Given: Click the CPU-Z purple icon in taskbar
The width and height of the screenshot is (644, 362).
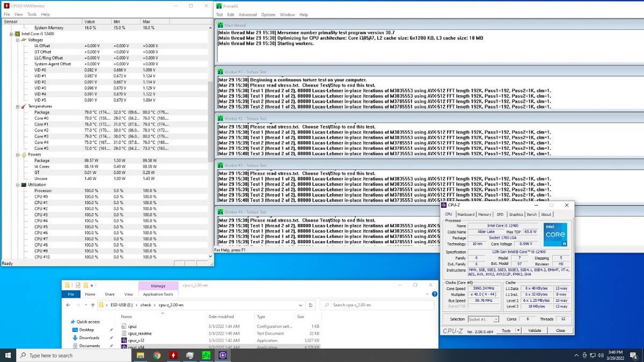Looking at the screenshot, I should pyautogui.click(x=223, y=355).
